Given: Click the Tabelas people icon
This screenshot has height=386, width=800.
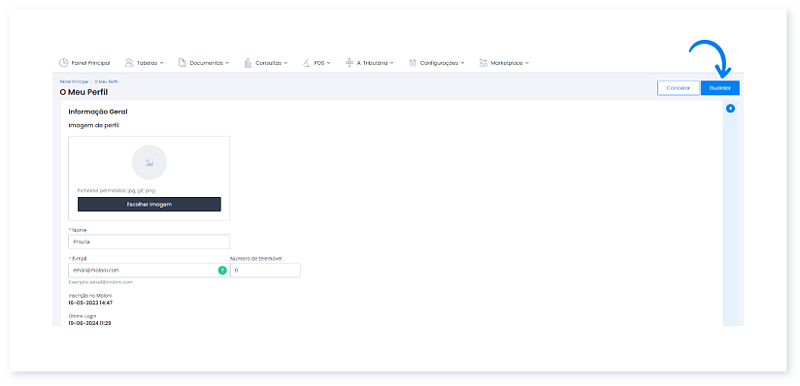Looking at the screenshot, I should point(130,63).
